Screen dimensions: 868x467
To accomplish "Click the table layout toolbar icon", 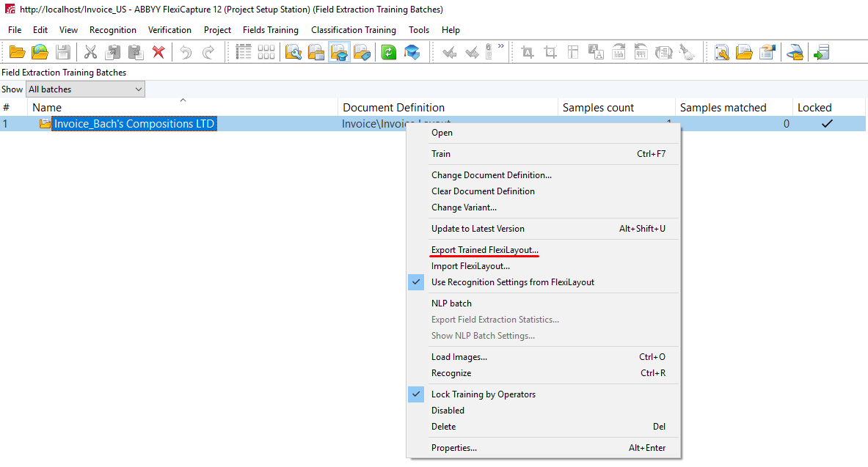I will pyautogui.click(x=573, y=53).
